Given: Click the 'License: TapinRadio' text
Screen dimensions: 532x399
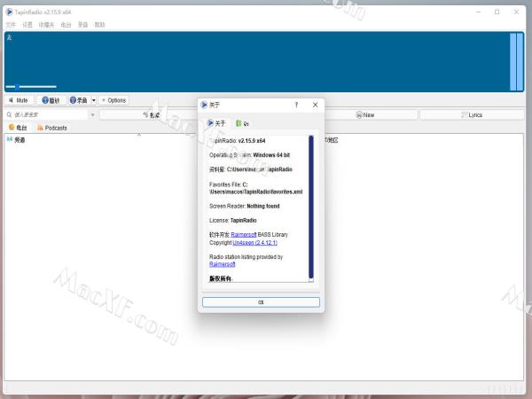Looking at the screenshot, I should coord(232,220).
